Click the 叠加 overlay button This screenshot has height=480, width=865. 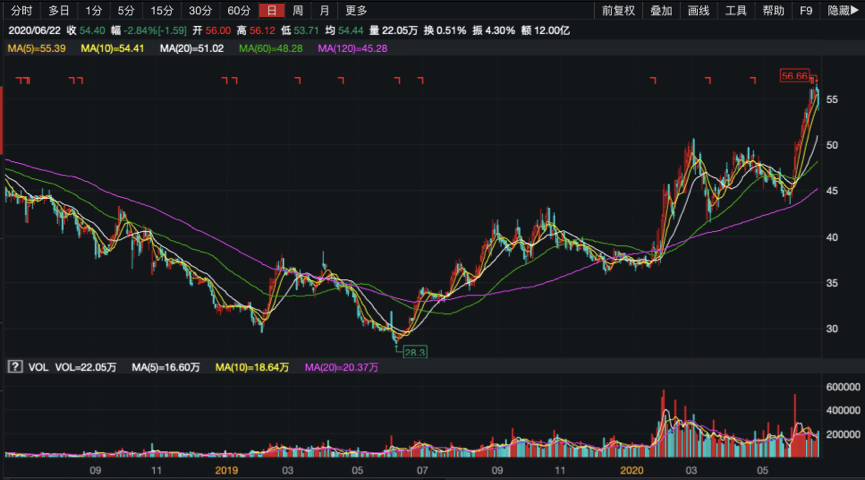coord(661,11)
